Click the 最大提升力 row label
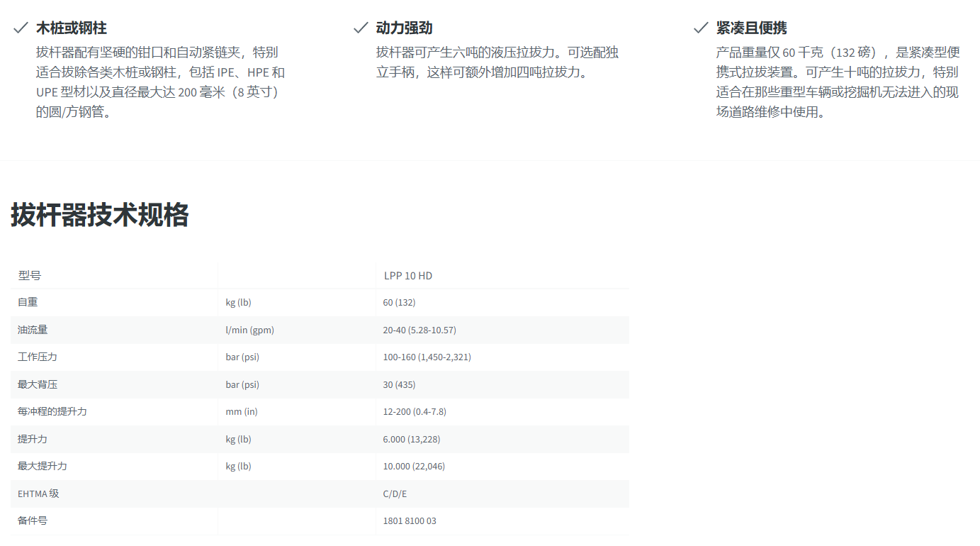The width and height of the screenshot is (980, 546). pos(43,467)
